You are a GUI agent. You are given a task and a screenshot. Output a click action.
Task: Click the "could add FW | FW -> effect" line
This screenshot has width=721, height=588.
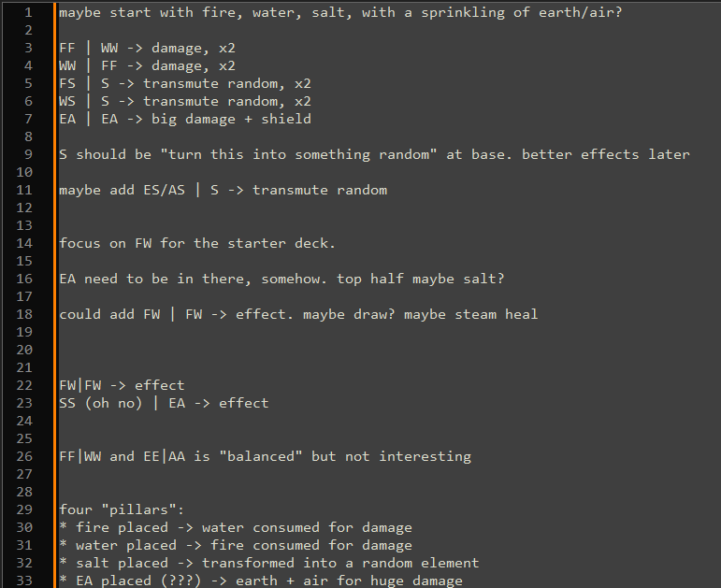coord(298,315)
